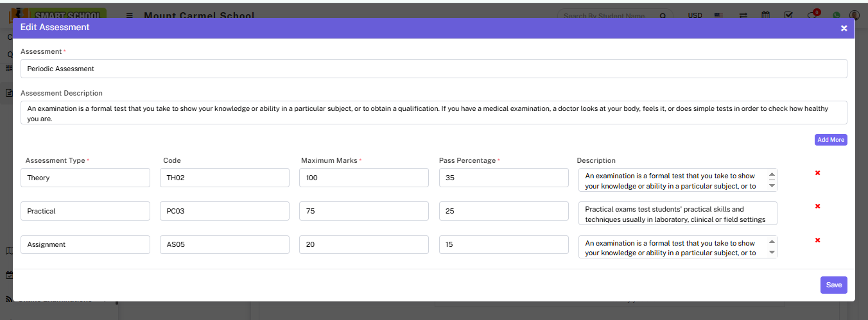Open the chat notifications icon

coord(812,15)
